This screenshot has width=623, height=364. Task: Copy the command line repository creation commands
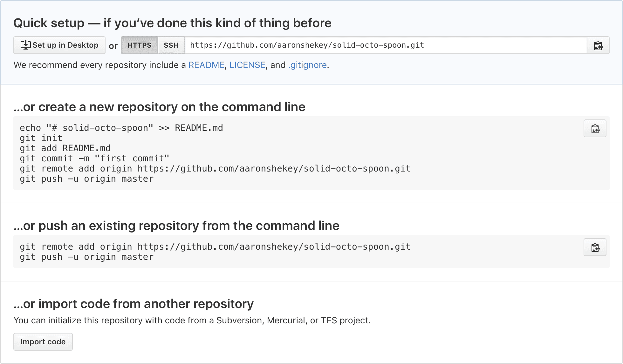click(595, 128)
